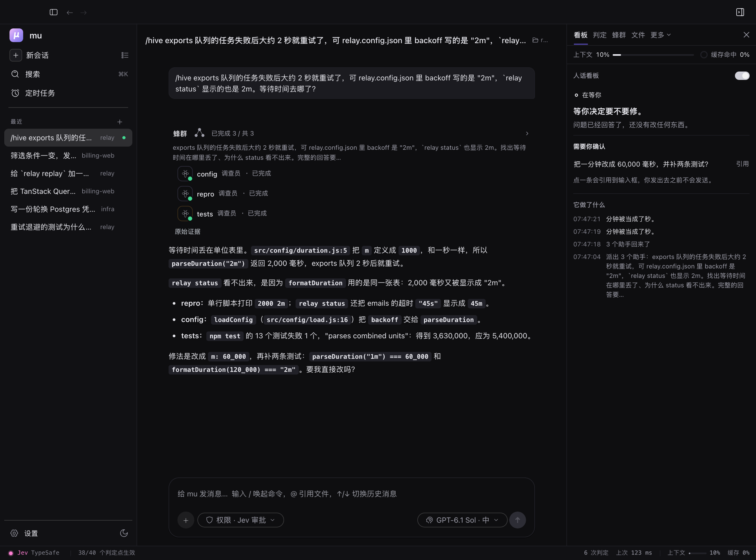Switch to the 文件 tab
756x560 pixels.
(638, 35)
